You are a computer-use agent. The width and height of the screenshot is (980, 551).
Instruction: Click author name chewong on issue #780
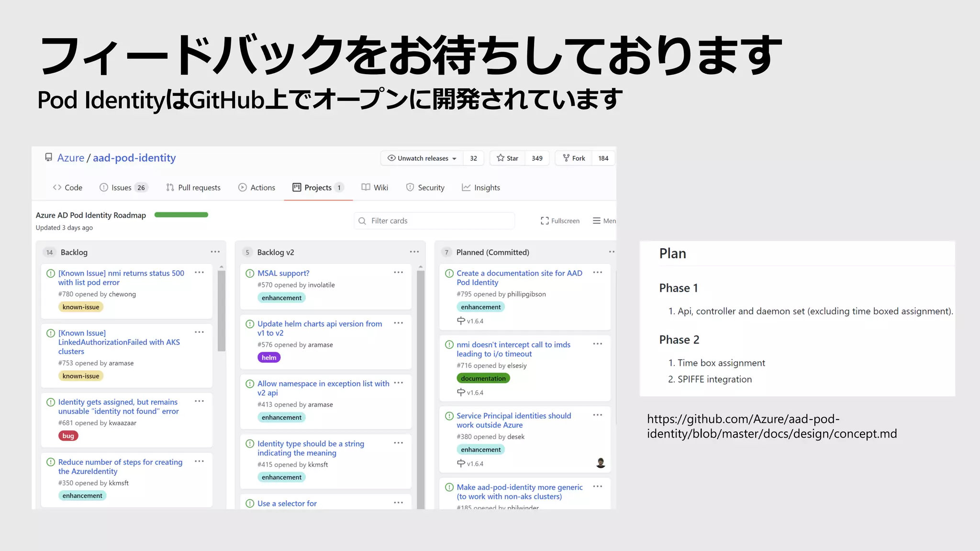click(x=122, y=294)
